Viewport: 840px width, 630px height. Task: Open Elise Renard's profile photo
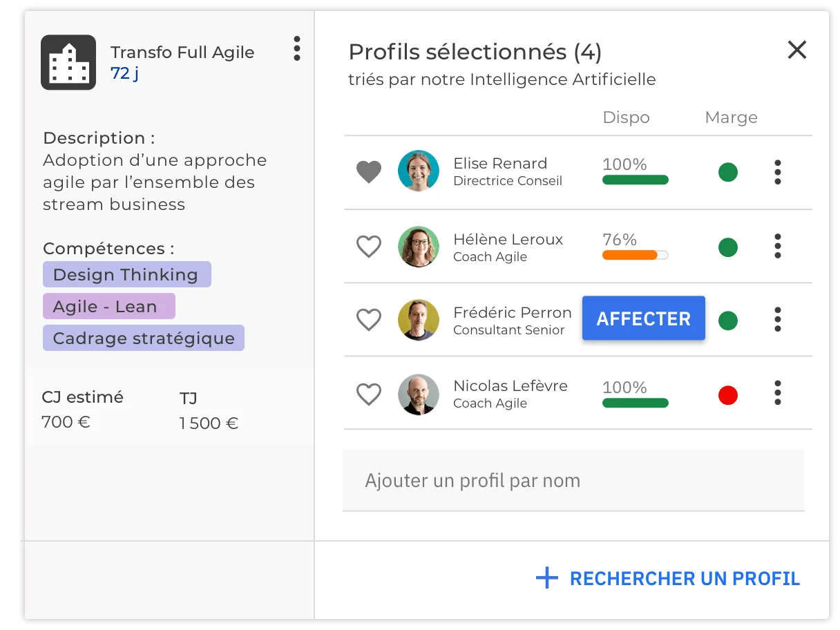[x=419, y=171]
